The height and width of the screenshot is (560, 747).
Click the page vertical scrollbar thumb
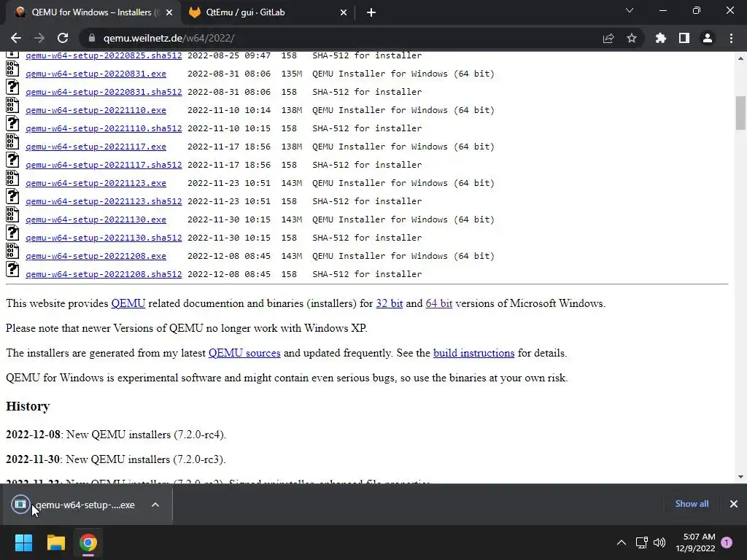point(740,113)
